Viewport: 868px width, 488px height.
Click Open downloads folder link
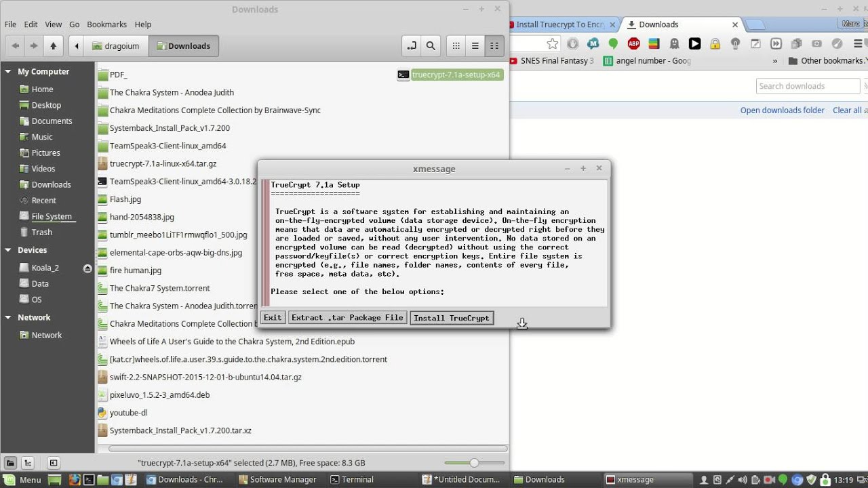click(x=782, y=110)
